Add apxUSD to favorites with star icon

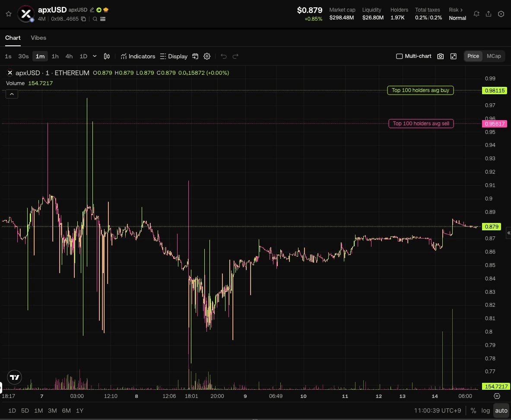9,14
